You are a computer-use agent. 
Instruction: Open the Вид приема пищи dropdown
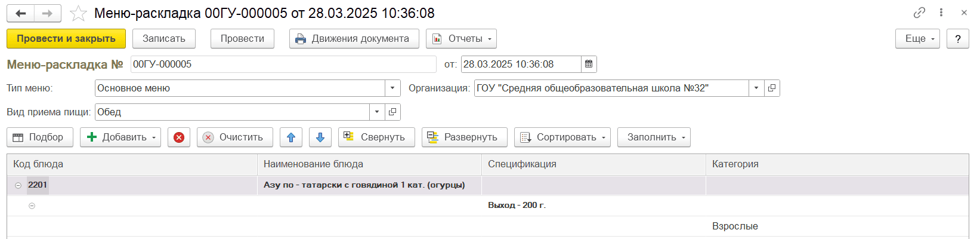click(377, 112)
